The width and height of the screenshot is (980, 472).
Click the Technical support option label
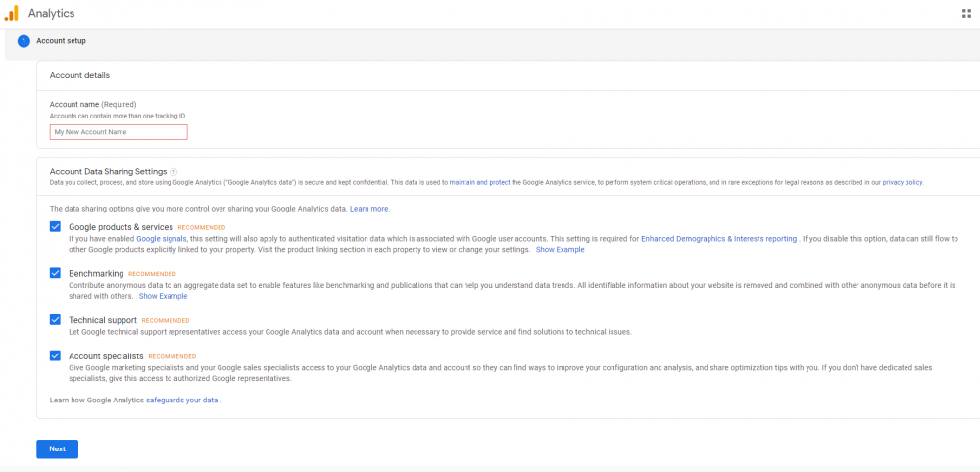click(x=103, y=320)
